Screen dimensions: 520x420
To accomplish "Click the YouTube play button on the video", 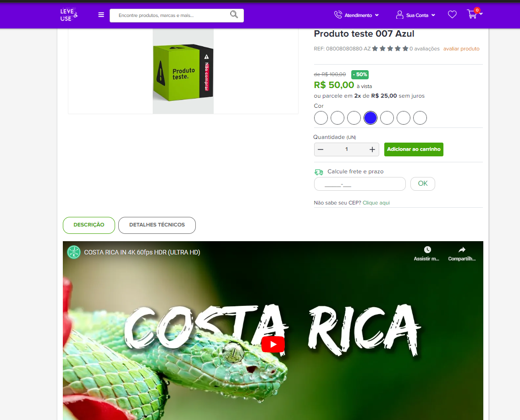I will tap(273, 344).
